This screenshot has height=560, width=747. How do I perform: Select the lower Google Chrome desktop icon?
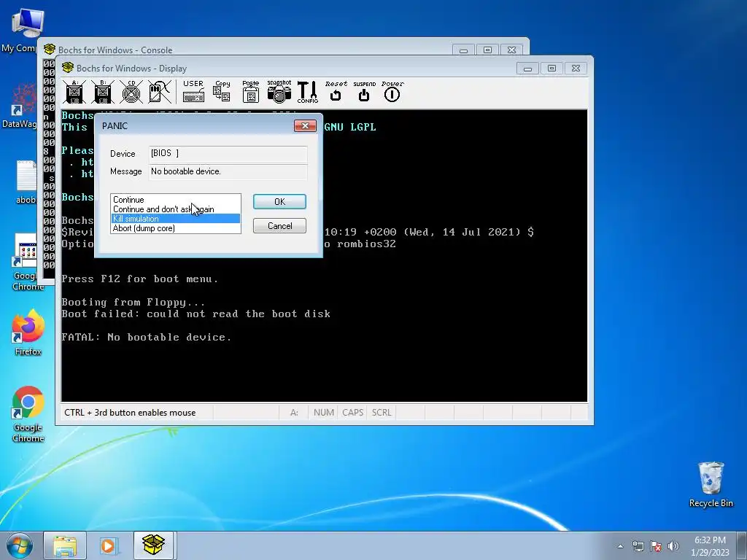pos(28,414)
